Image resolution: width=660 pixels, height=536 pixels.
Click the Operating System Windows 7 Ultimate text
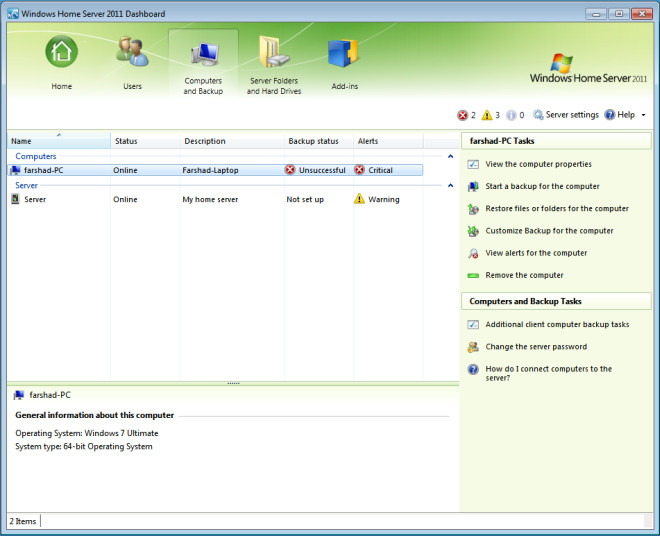pos(87,433)
